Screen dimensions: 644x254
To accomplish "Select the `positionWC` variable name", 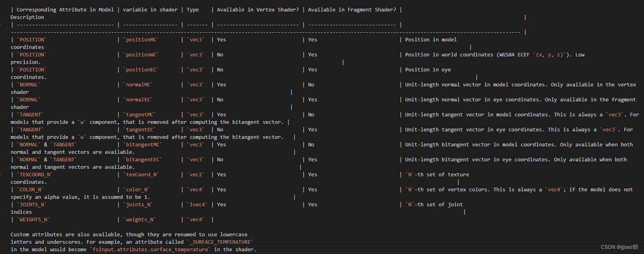I will click(x=141, y=54).
